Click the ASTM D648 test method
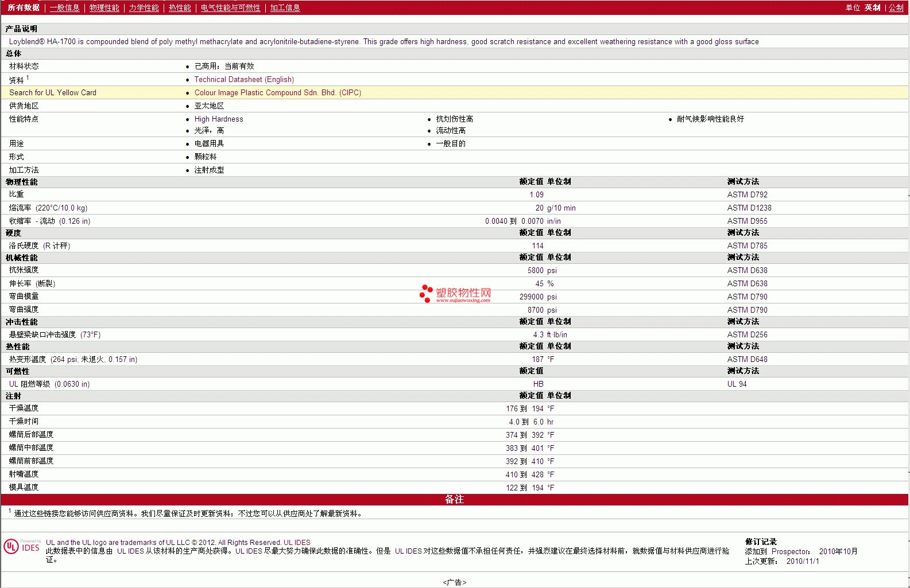910x588 pixels. (x=748, y=360)
